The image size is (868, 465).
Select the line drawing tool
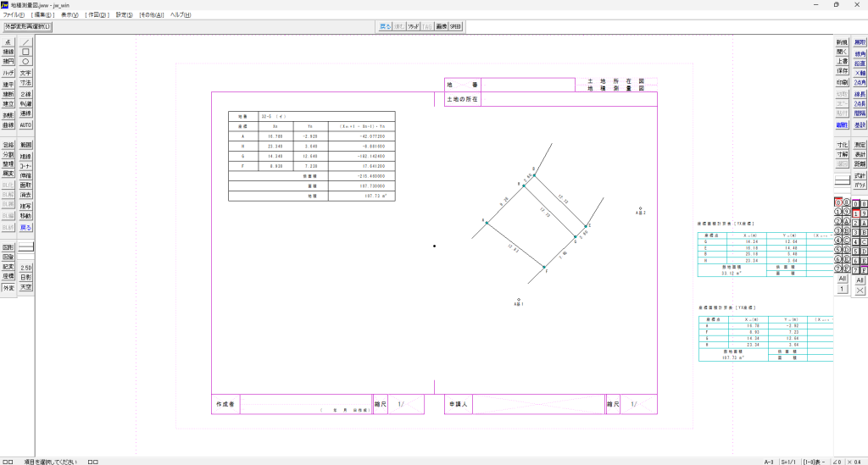(25, 42)
